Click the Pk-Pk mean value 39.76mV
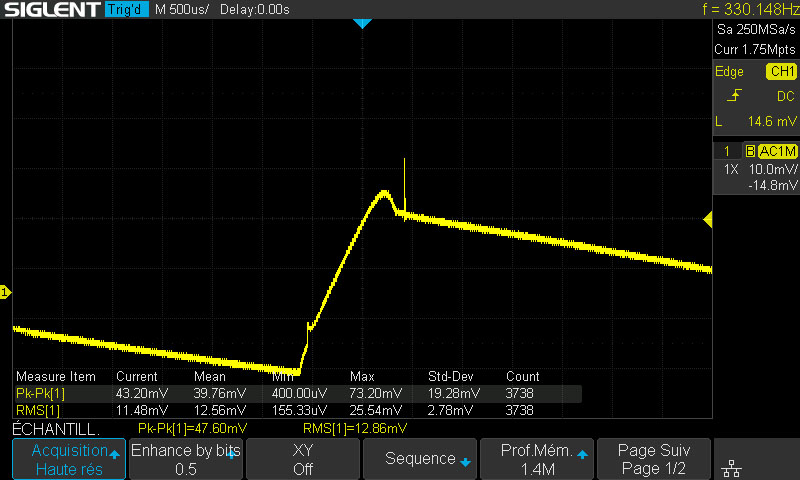The width and height of the screenshot is (800, 480). click(219, 393)
